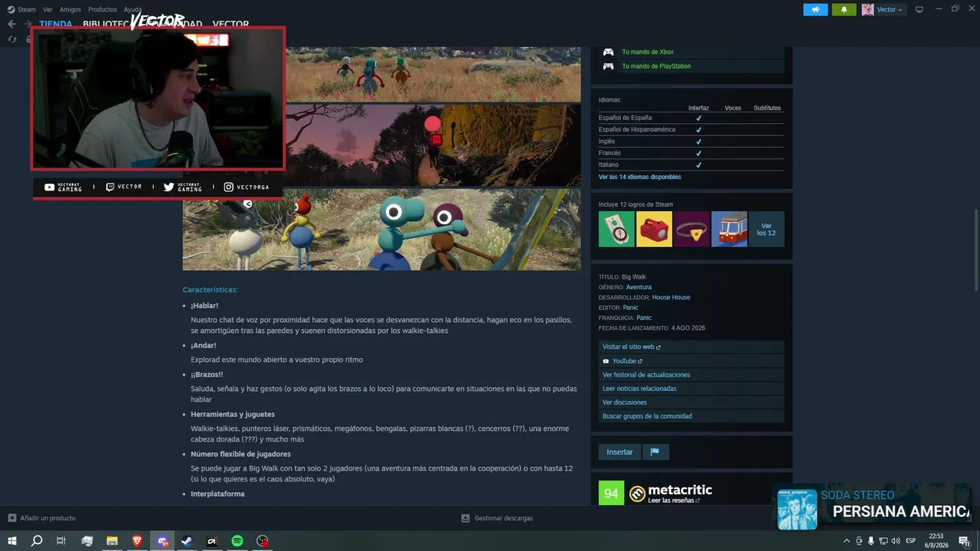Open Leer noticias relacionadas
Screen dimensions: 980x551
tap(691, 389)
